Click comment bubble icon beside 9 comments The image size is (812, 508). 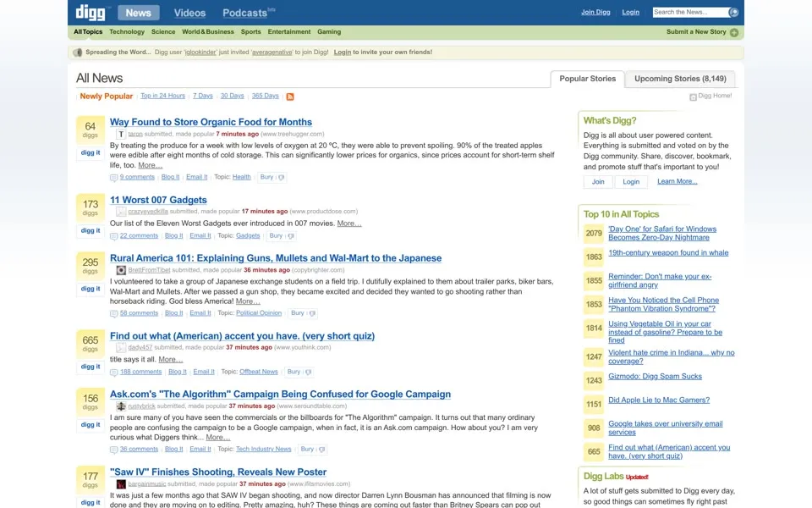(113, 178)
